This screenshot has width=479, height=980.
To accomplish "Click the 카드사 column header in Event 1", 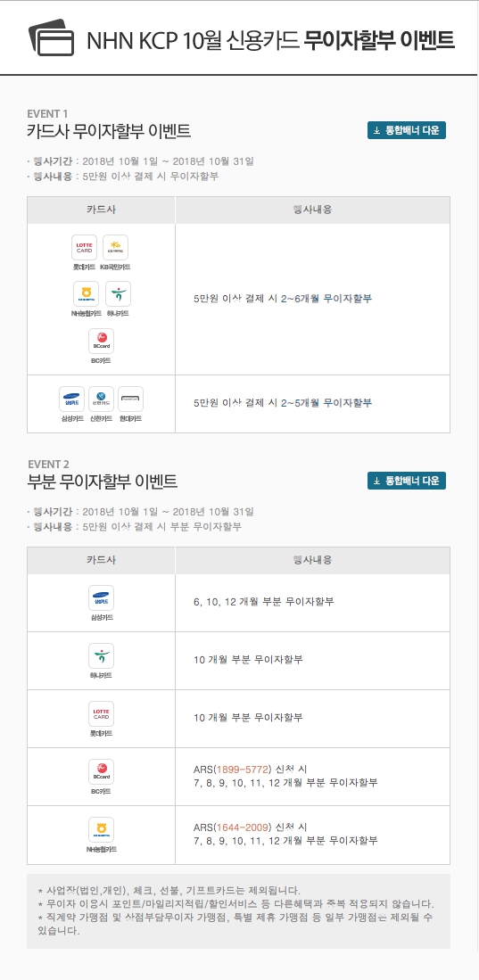I will point(102,210).
